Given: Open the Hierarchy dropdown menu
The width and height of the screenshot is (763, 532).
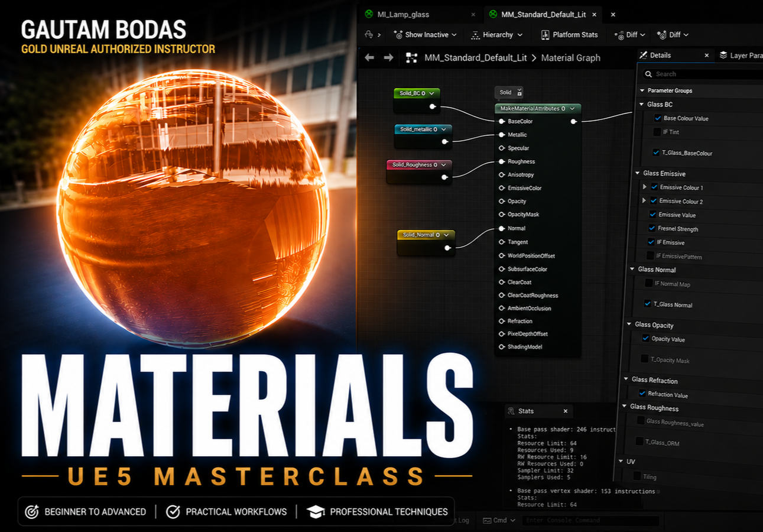Looking at the screenshot, I should (520, 35).
